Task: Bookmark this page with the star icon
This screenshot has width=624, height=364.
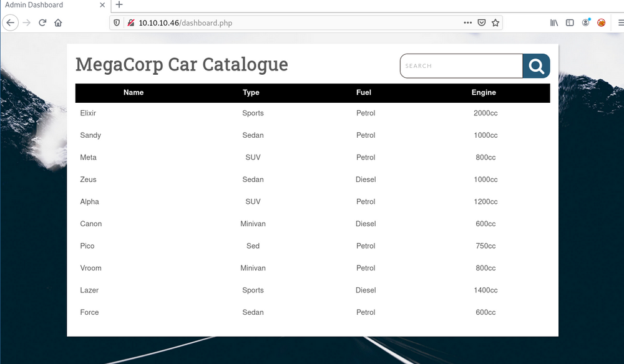Action: pos(495,22)
